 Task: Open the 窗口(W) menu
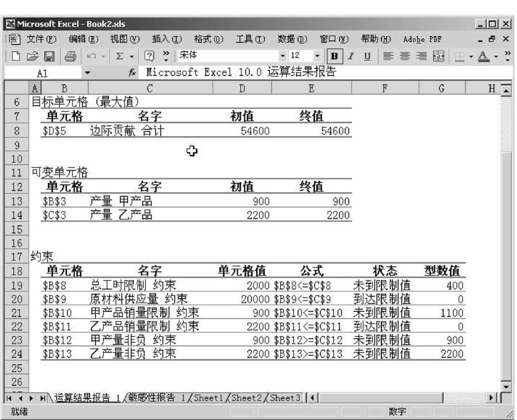[x=334, y=39]
